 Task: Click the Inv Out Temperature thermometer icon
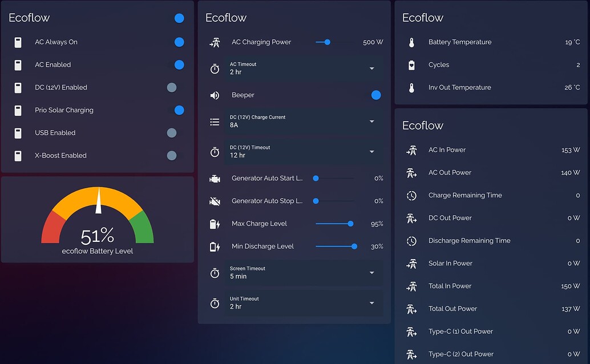point(411,88)
